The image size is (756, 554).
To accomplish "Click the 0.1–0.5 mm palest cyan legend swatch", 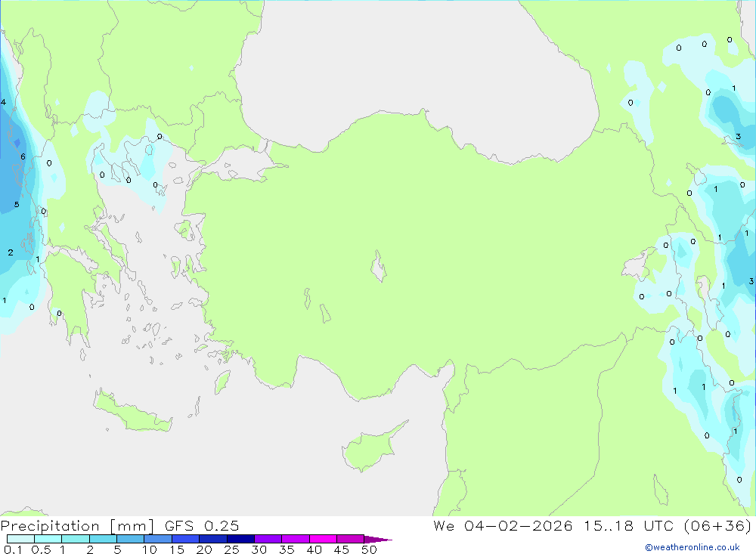I will point(20,539).
